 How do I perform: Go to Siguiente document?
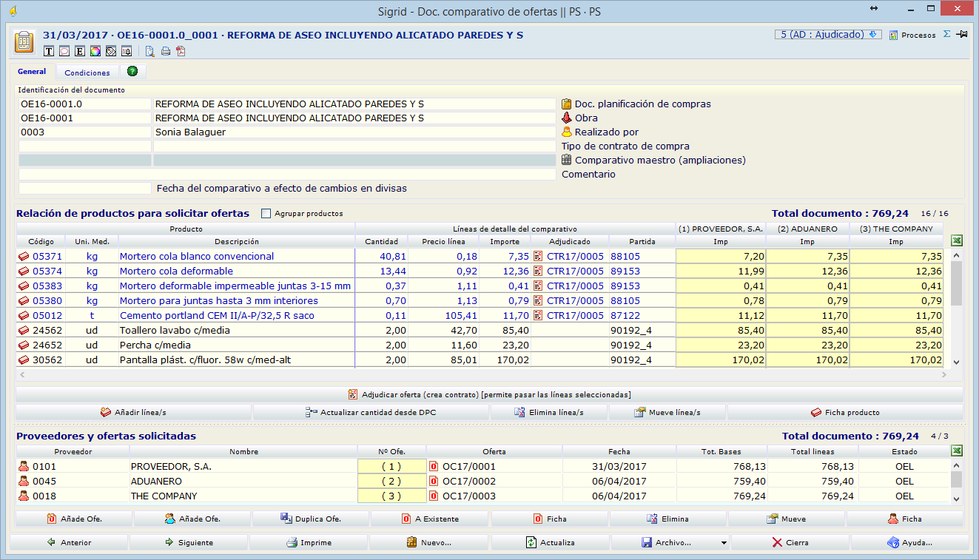tap(189, 542)
